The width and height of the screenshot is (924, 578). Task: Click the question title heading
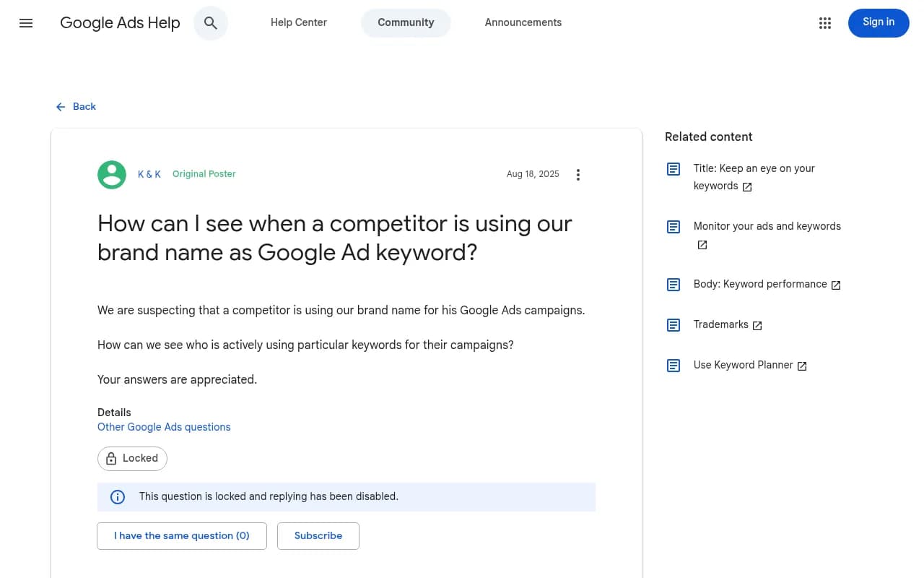click(x=335, y=238)
